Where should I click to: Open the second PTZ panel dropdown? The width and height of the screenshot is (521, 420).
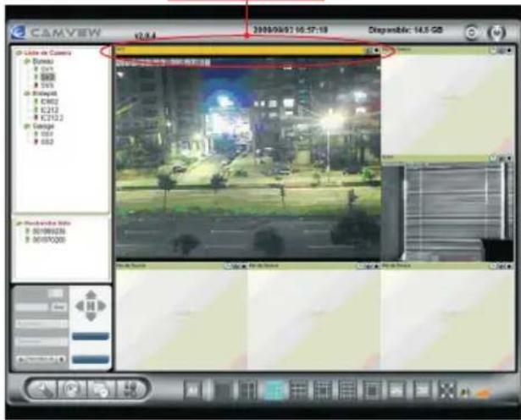pos(42,341)
